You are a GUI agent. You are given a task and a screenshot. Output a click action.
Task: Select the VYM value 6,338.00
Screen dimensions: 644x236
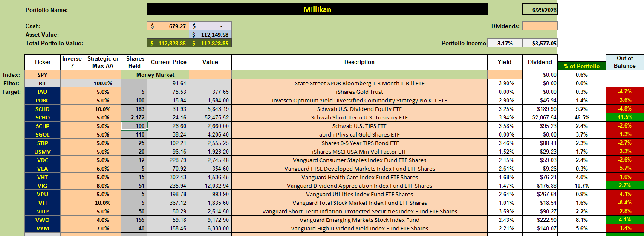click(210, 228)
